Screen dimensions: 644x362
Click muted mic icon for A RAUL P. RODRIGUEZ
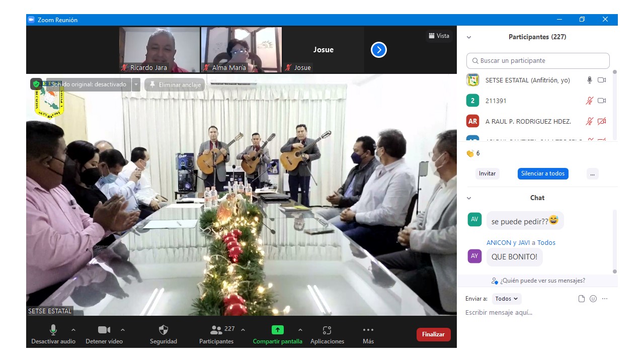(x=590, y=121)
